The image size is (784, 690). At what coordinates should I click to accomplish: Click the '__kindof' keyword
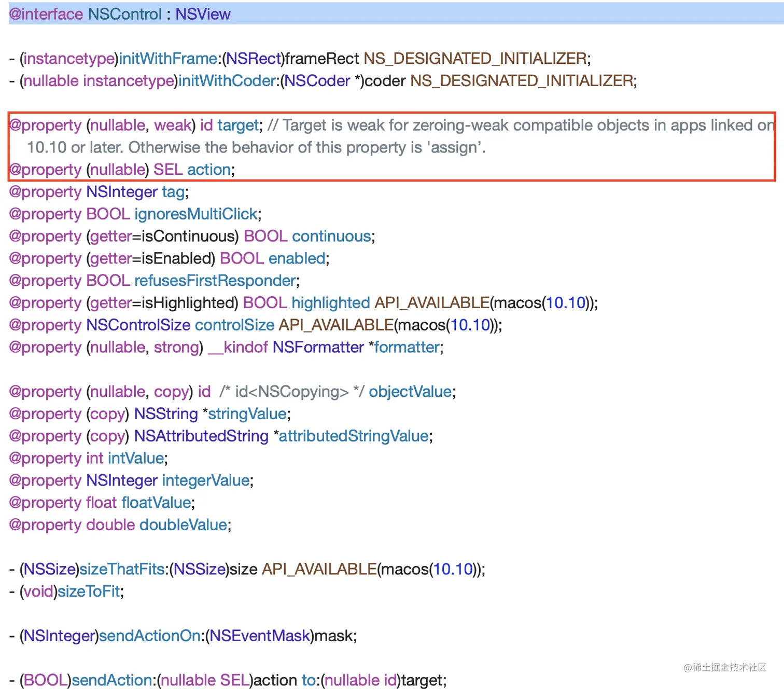(238, 348)
